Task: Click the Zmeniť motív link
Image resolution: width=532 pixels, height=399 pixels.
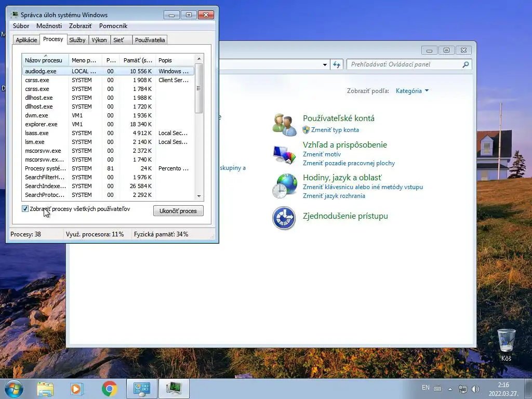Action: tap(322, 154)
